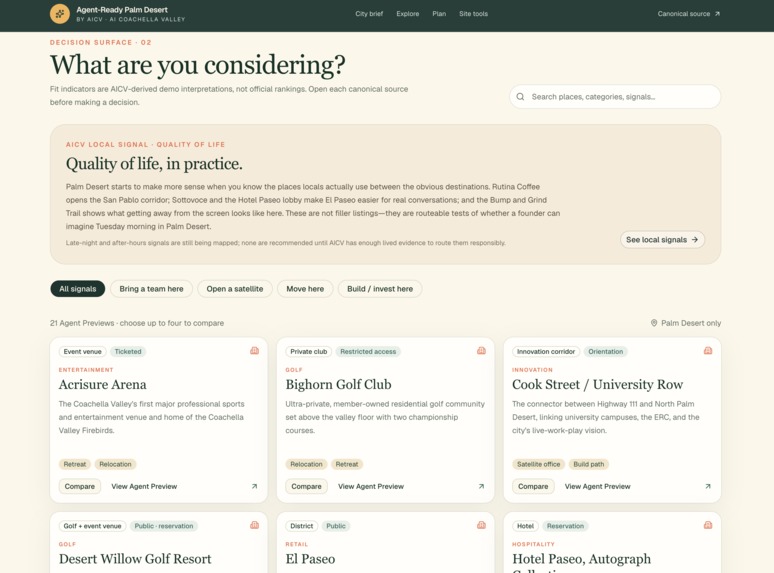The width and height of the screenshot is (774, 573).
Task: Click the Public · reservation tag
Action: [x=164, y=526]
